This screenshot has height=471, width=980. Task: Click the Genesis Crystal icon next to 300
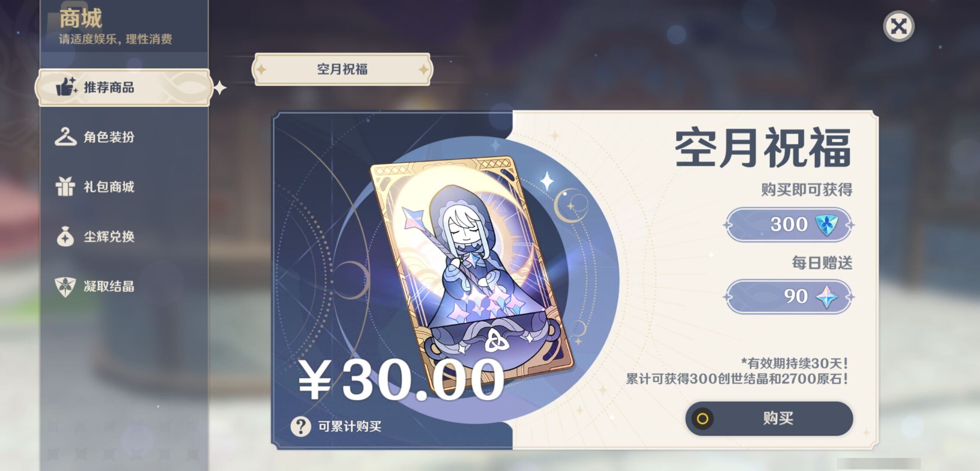[827, 225]
